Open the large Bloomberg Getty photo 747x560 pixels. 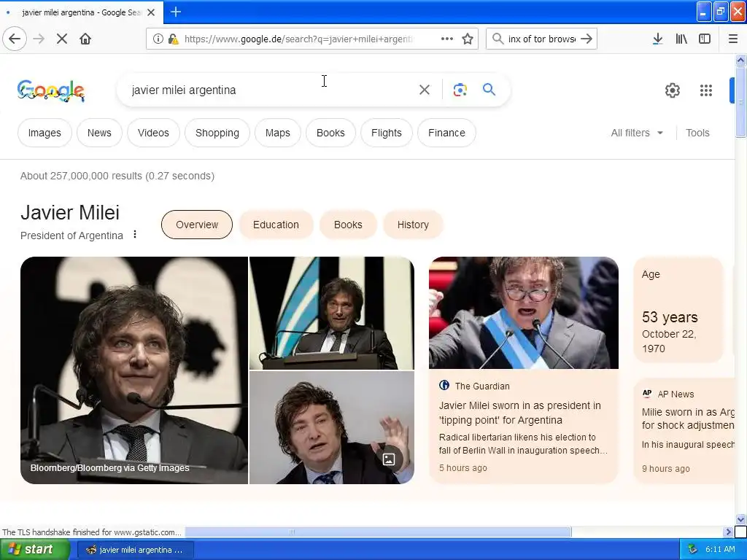134,370
